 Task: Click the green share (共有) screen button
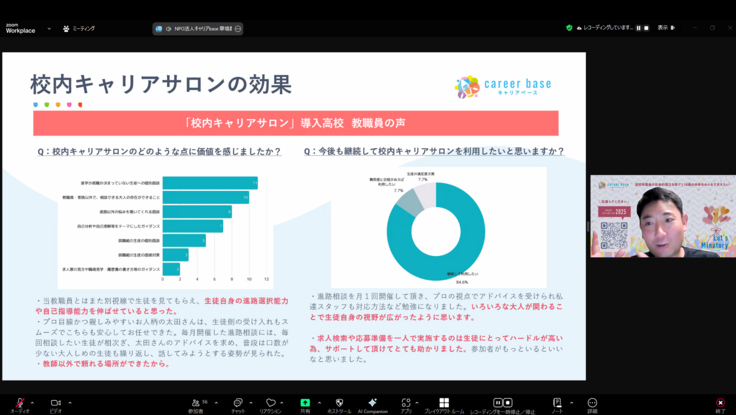pos(305,403)
